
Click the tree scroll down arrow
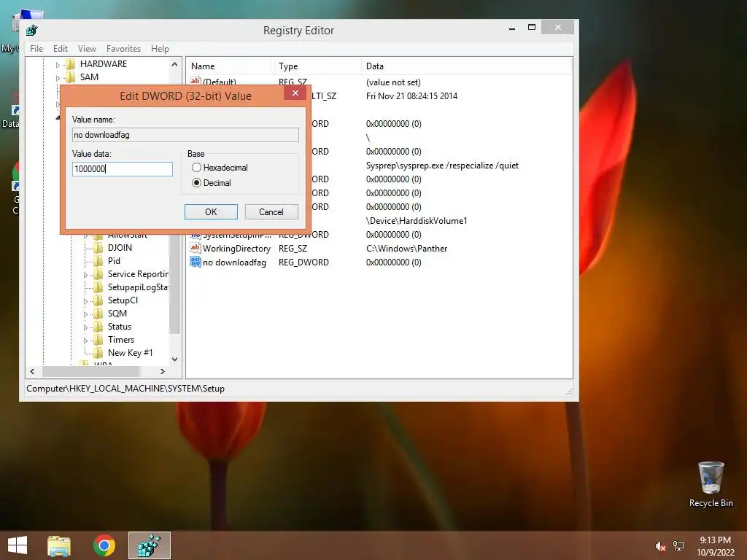point(175,359)
